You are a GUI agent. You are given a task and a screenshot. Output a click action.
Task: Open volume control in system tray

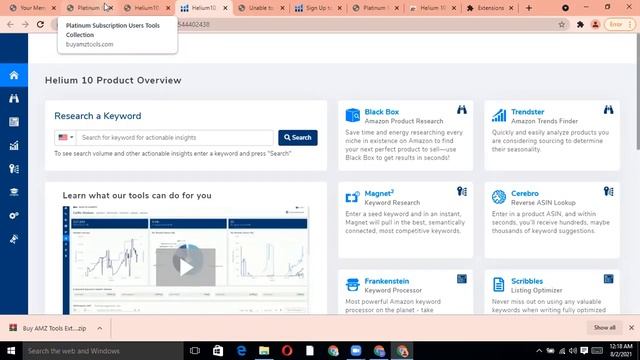click(573, 351)
